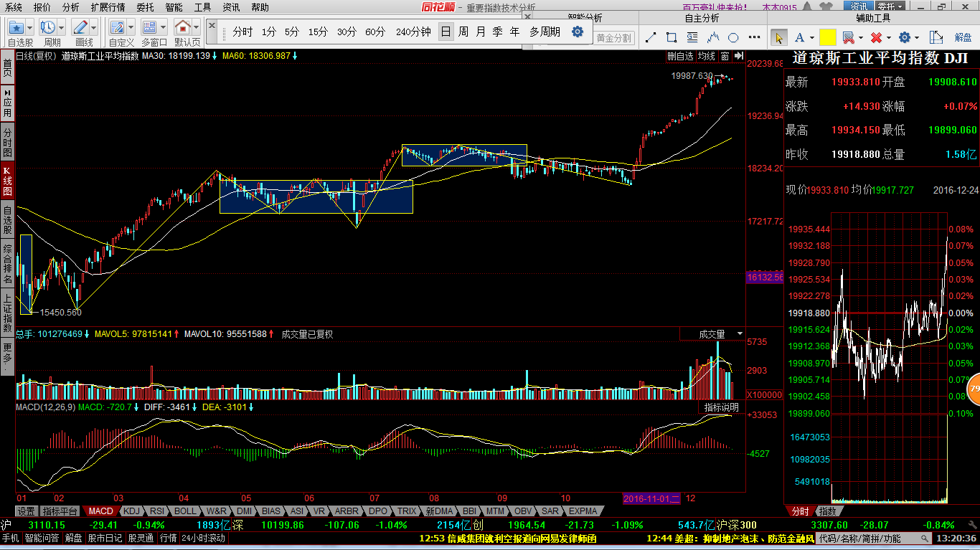
Task: Select the 指数 tab under mini chart
Action: point(828,511)
